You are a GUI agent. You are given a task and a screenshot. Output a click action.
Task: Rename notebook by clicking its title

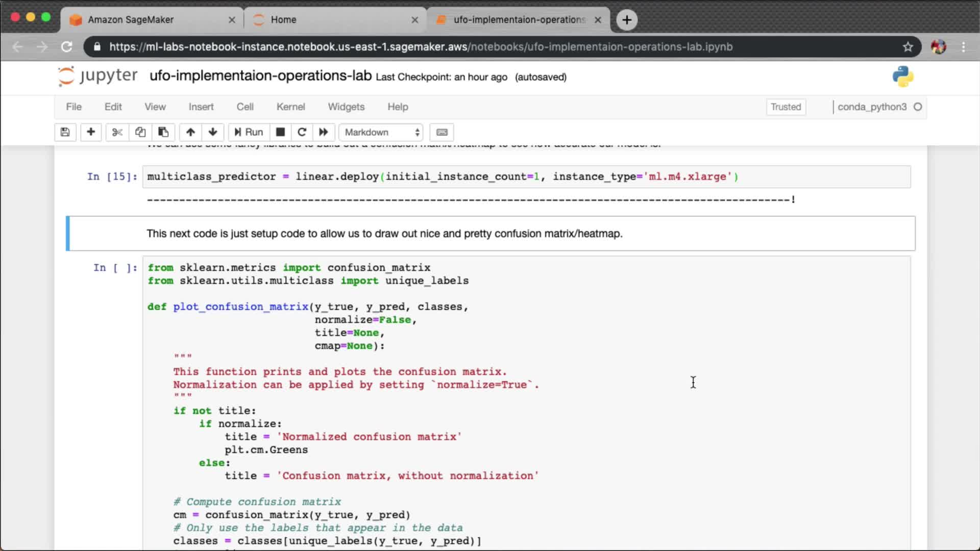click(260, 76)
